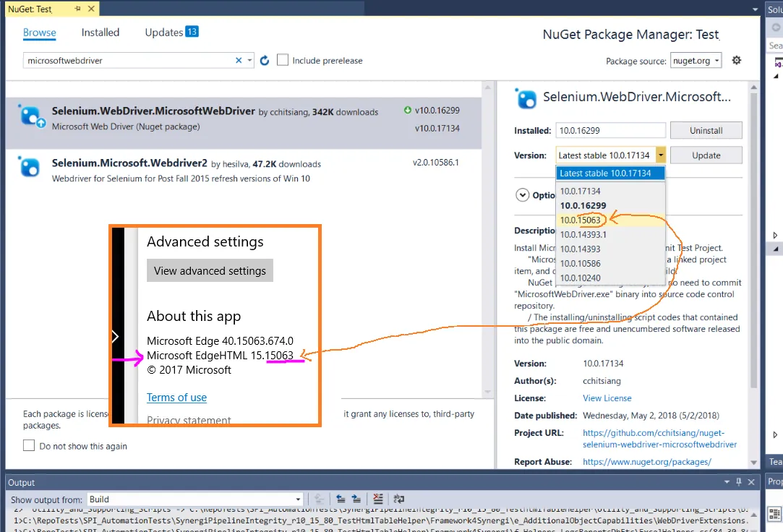Open View License link

607,398
